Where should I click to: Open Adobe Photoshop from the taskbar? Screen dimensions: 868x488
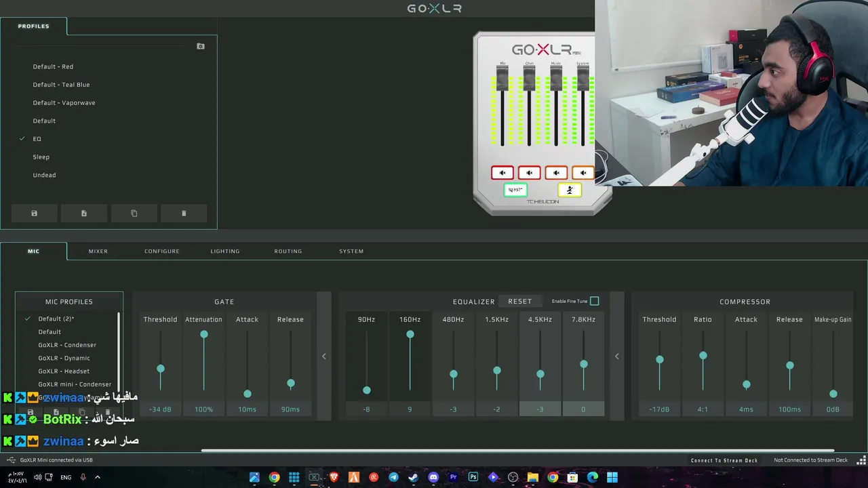click(473, 477)
